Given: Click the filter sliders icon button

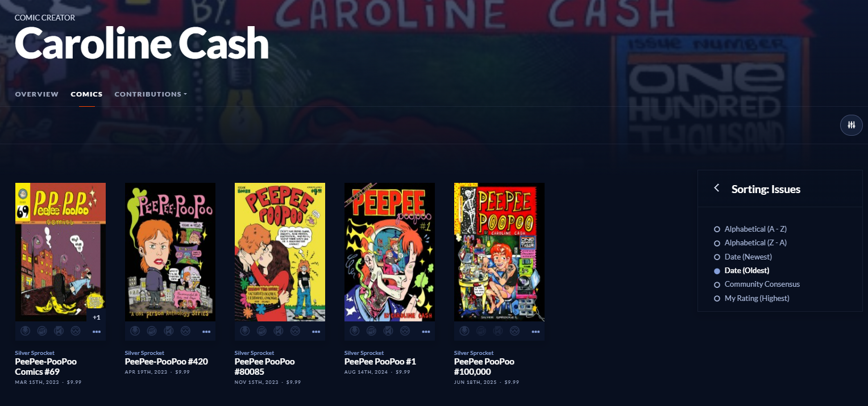Looking at the screenshot, I should [x=851, y=125].
